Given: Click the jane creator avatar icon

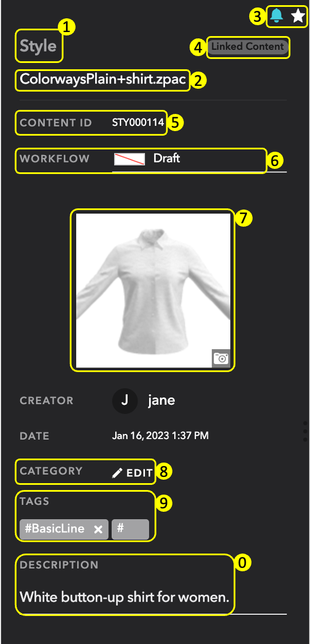Looking at the screenshot, I should (124, 401).
